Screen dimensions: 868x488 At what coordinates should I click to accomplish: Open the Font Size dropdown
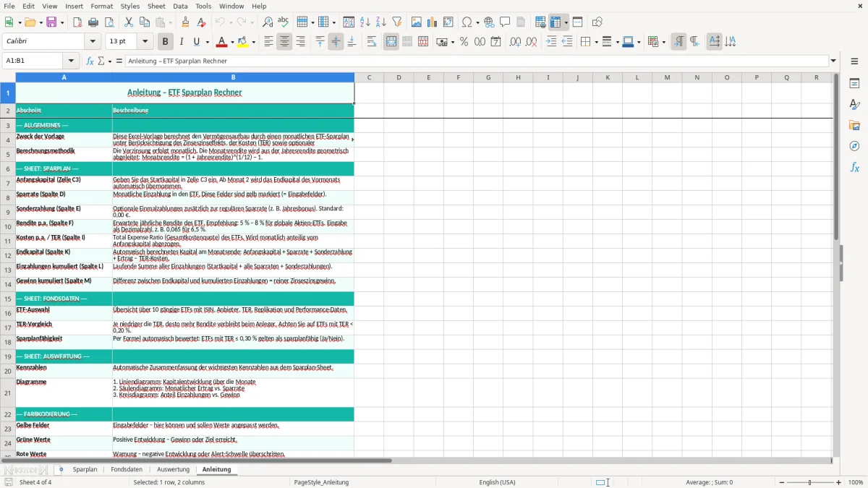[x=145, y=42]
